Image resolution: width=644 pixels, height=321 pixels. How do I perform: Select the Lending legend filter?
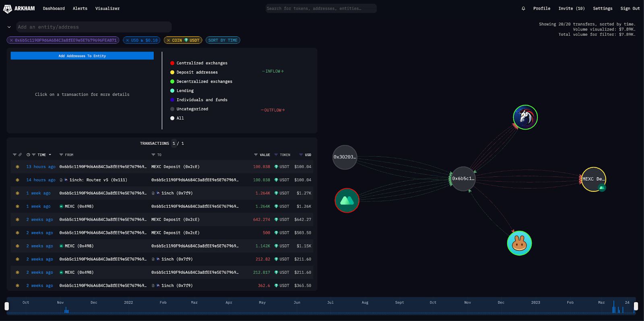click(182, 91)
